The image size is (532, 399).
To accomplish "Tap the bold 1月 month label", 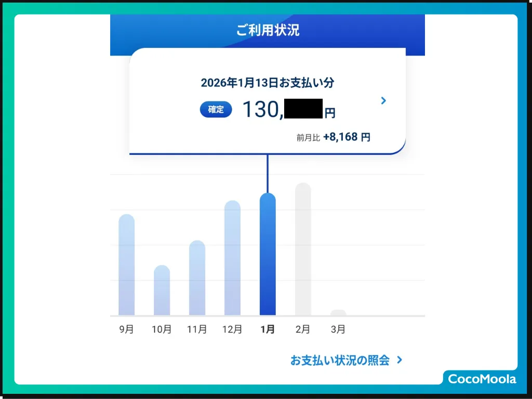I will 268,329.
